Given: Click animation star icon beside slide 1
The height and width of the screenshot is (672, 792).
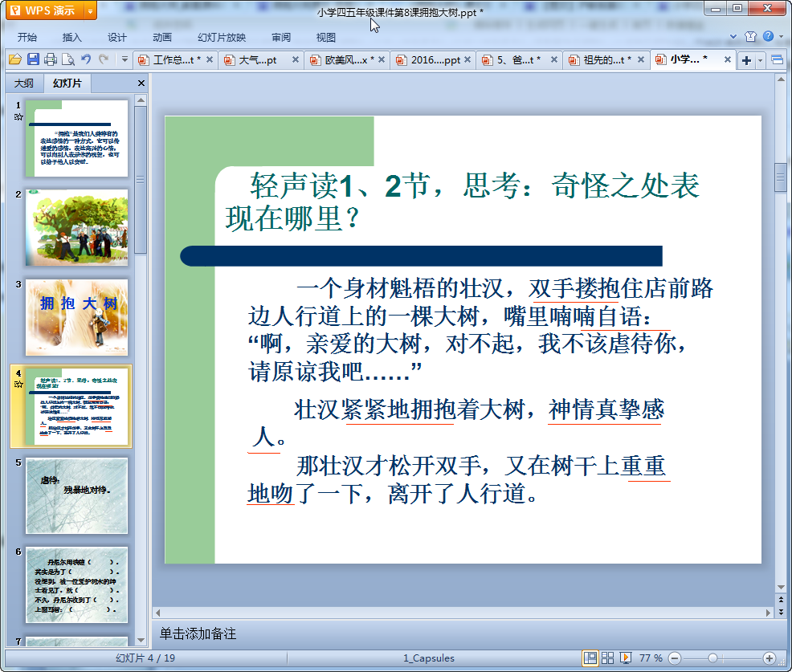Looking at the screenshot, I should pyautogui.click(x=18, y=116).
